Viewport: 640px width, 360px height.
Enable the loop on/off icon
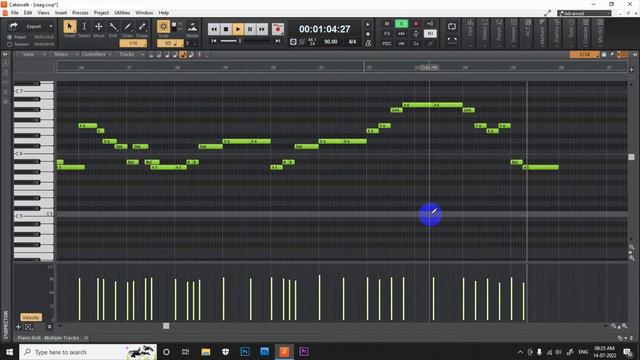[452, 27]
